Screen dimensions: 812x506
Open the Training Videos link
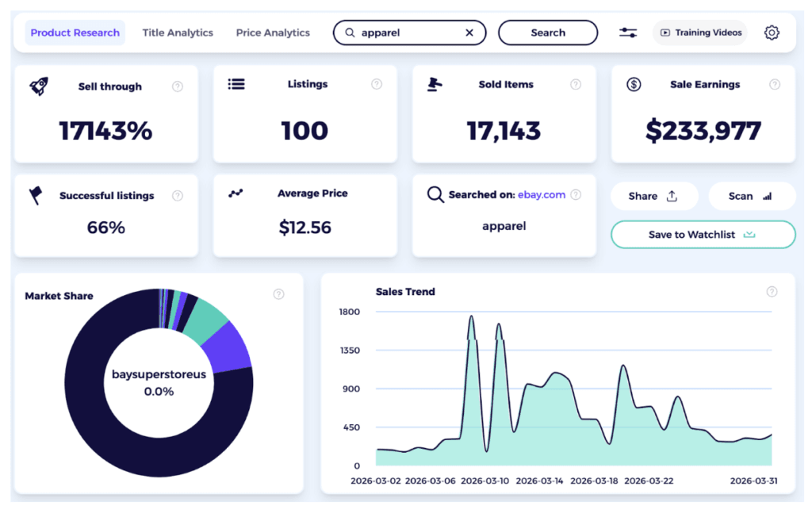tap(700, 33)
